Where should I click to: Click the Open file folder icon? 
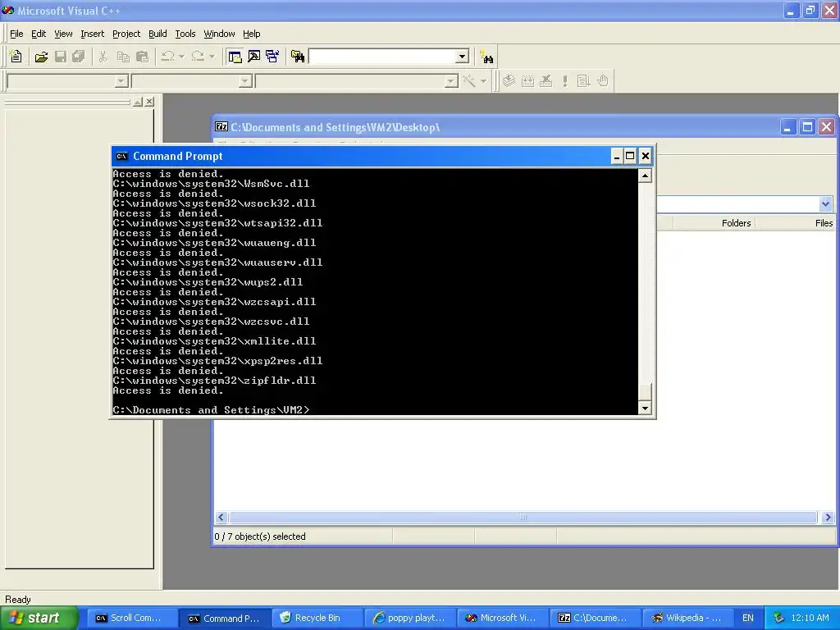point(41,57)
